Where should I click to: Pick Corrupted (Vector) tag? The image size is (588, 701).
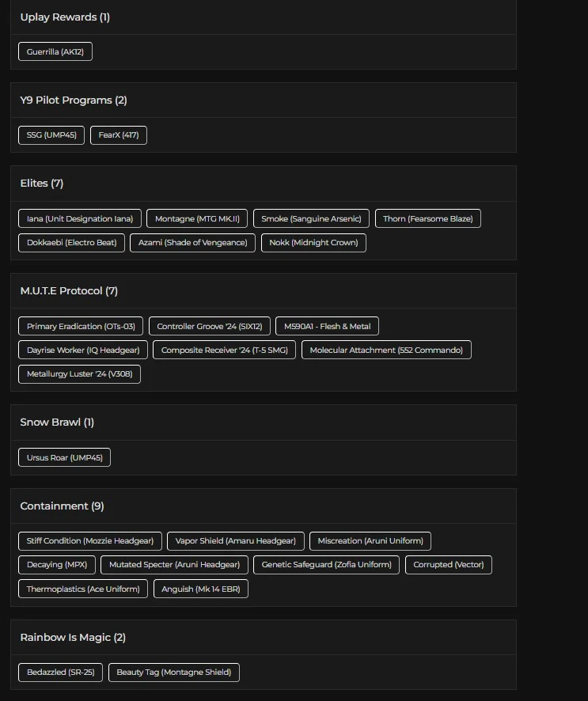click(449, 565)
